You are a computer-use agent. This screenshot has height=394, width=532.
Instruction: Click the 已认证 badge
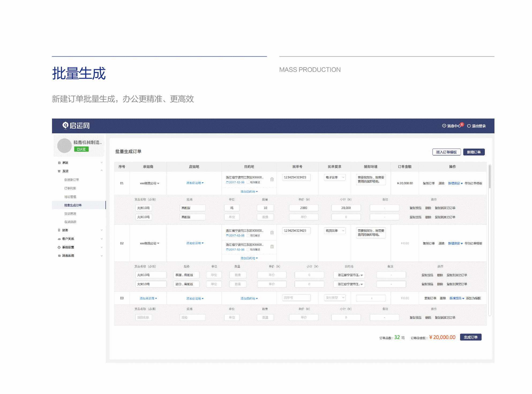[81, 149]
